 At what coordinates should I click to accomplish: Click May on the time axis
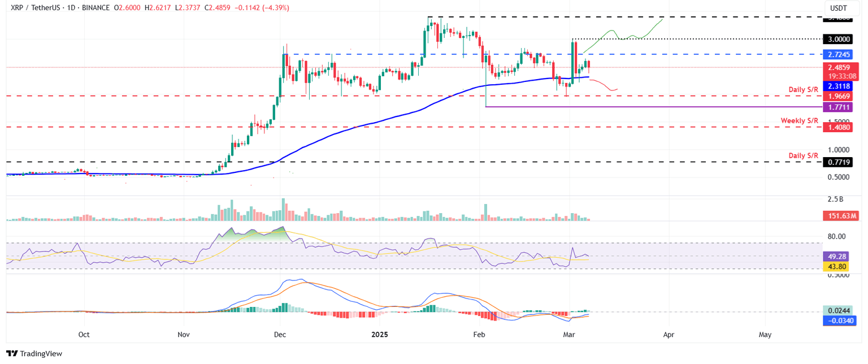(765, 335)
